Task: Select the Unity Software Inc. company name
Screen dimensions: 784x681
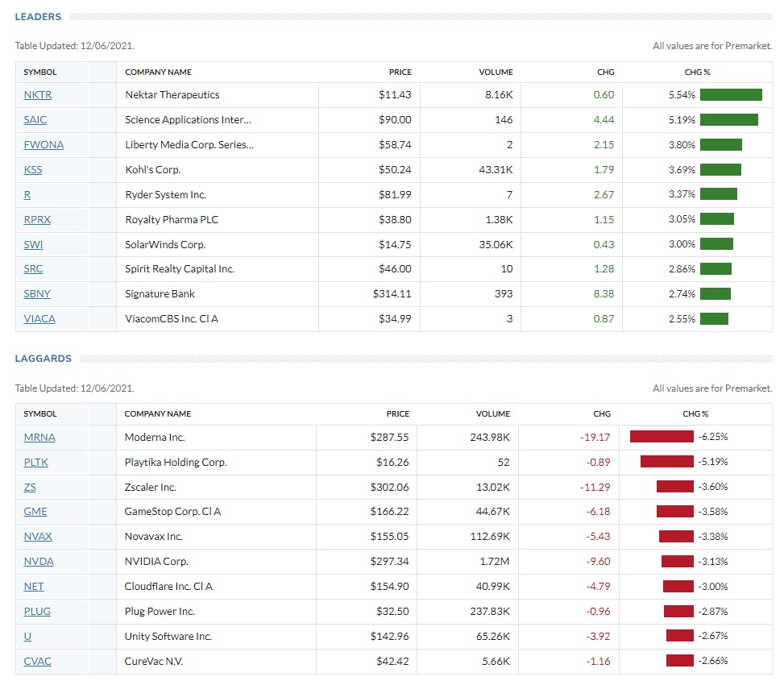Action: click(168, 637)
